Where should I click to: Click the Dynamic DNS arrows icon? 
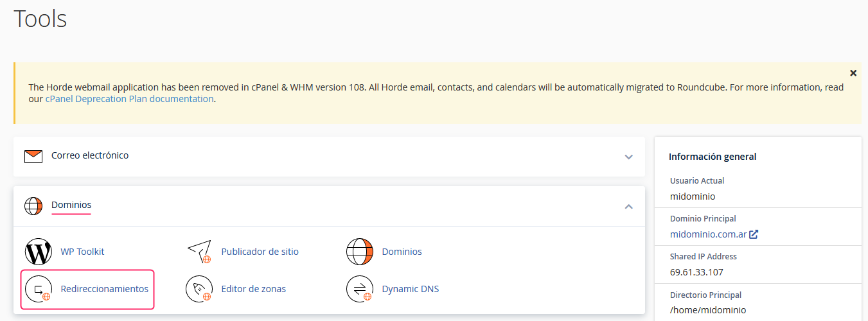coord(359,289)
